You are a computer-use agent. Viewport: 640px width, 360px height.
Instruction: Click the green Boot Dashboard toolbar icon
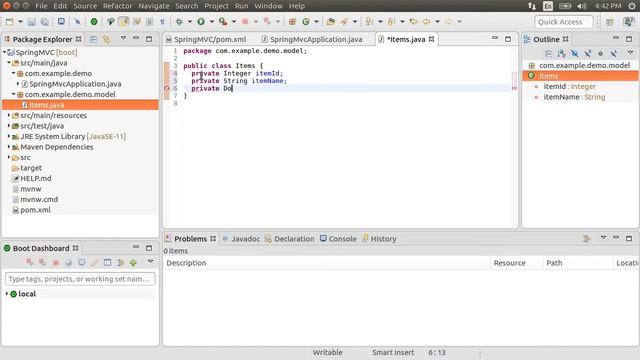pos(94,22)
